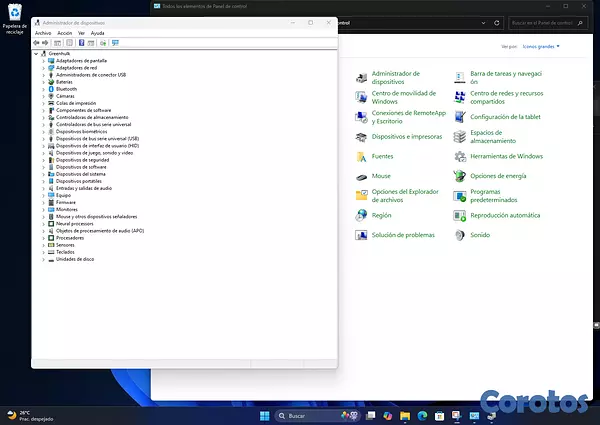
Task: Open Task View from the taskbar
Action: [370, 416]
